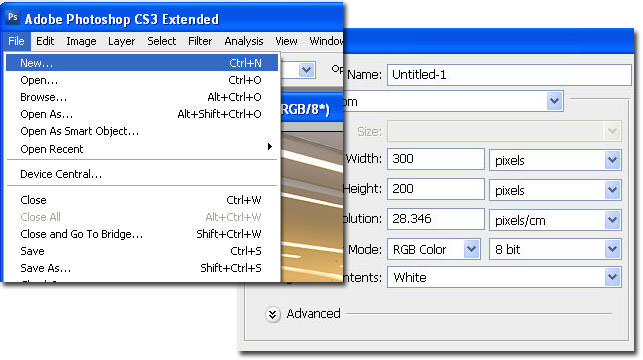Image resolution: width=643 pixels, height=360 pixels.
Task: Open the Image menu
Action: pyautogui.click(x=81, y=41)
